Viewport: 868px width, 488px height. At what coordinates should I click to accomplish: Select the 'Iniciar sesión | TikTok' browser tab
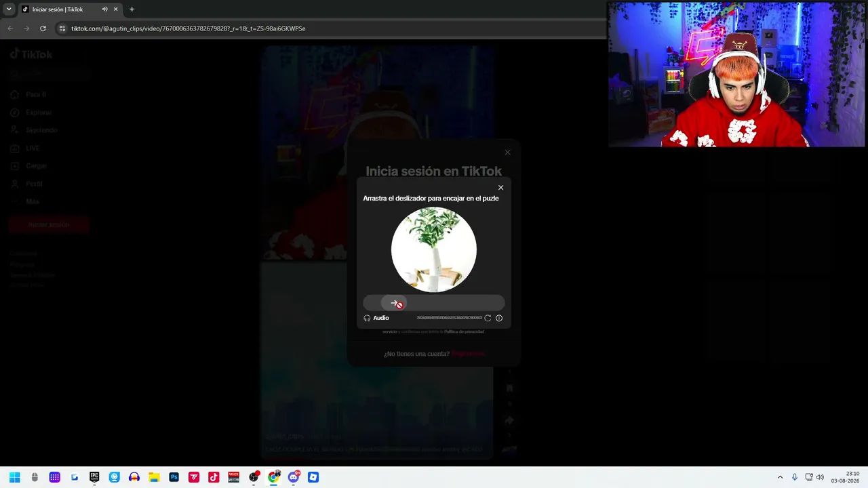tap(70, 9)
